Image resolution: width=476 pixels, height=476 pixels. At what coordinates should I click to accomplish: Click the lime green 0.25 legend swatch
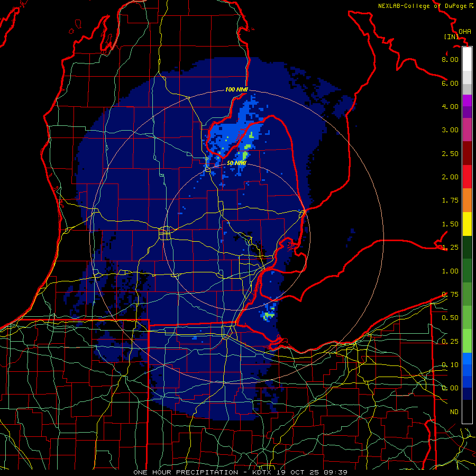coord(467,341)
